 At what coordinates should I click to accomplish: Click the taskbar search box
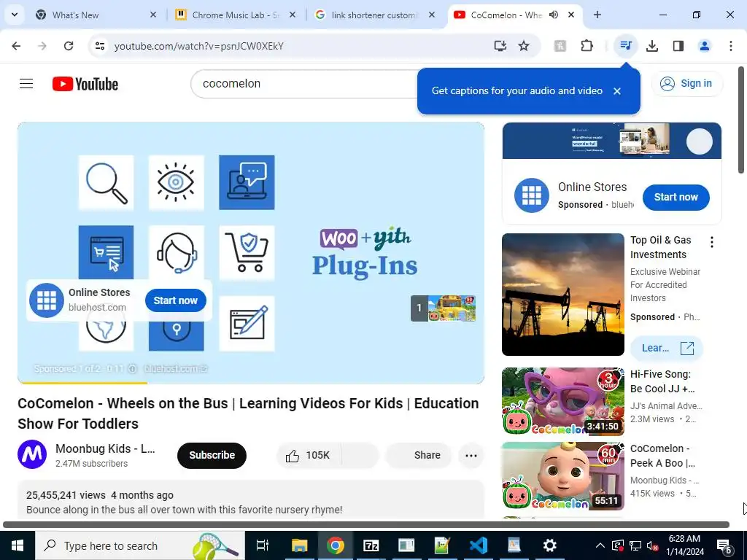coord(140,545)
